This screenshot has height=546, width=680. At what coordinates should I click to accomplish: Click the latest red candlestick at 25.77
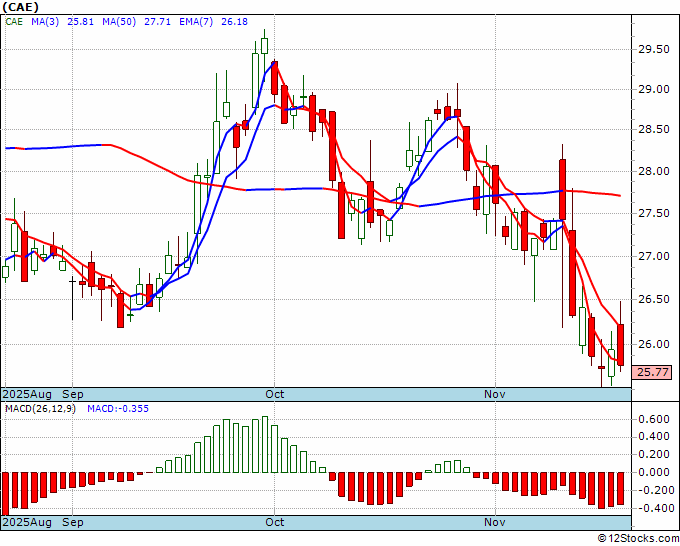tap(621, 345)
